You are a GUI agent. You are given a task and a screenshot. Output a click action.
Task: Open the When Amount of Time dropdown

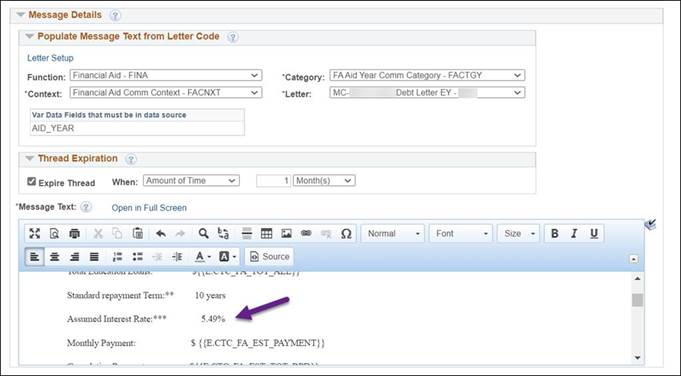(x=191, y=181)
